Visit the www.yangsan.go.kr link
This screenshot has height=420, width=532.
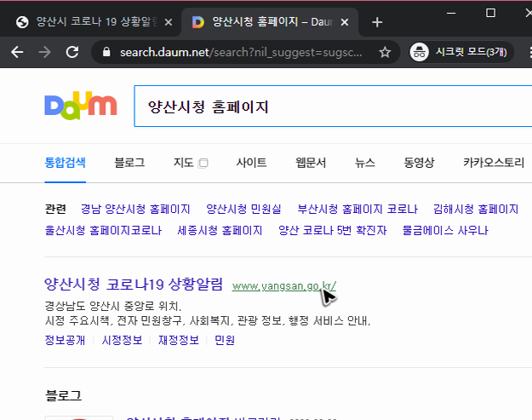pos(284,286)
